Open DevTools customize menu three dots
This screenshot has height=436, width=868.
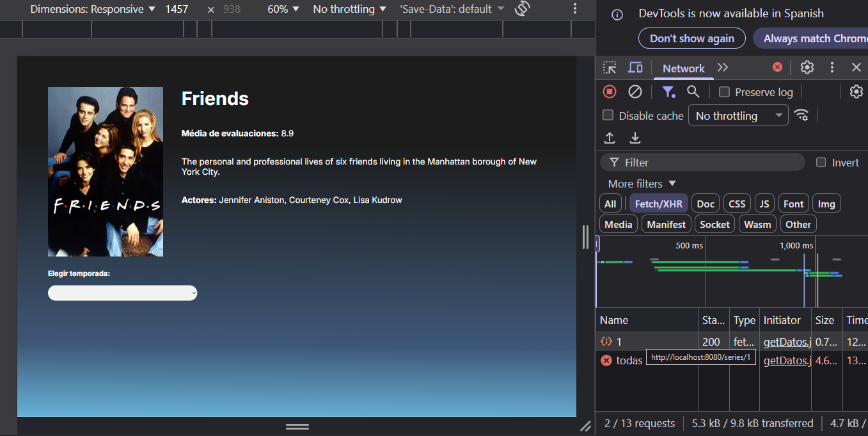(x=832, y=67)
